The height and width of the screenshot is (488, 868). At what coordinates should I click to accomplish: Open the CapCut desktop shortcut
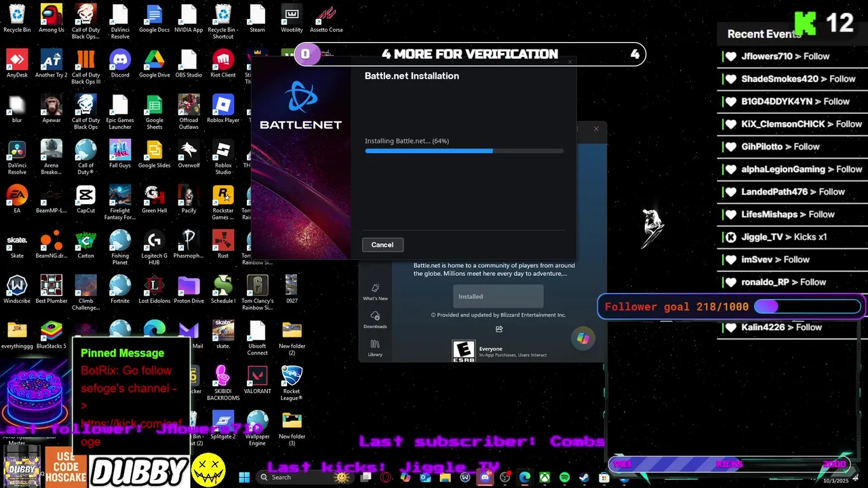point(85,200)
